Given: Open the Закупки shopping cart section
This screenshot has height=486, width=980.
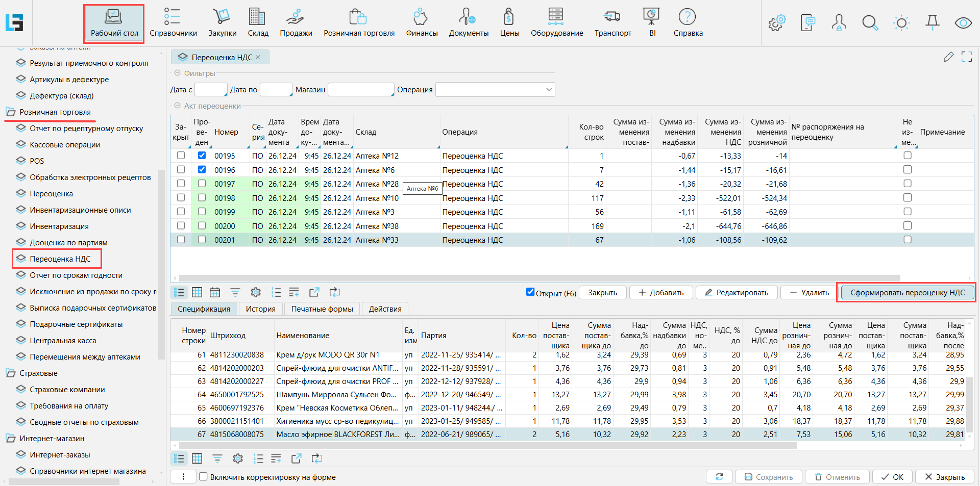Looking at the screenshot, I should click(x=222, y=22).
